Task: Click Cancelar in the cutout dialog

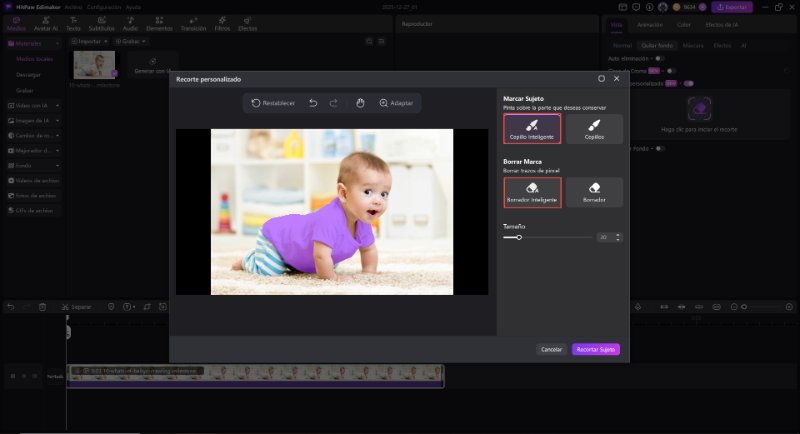Action: tap(551, 349)
